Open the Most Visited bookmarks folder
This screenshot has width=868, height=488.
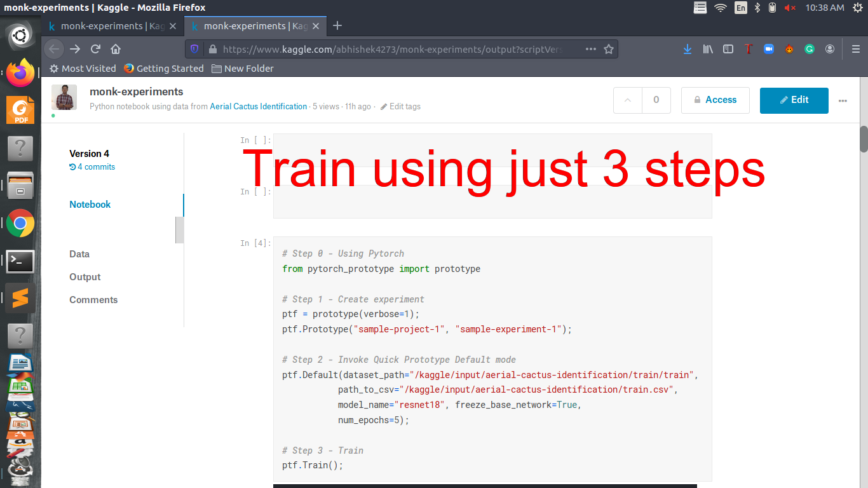[x=83, y=68]
